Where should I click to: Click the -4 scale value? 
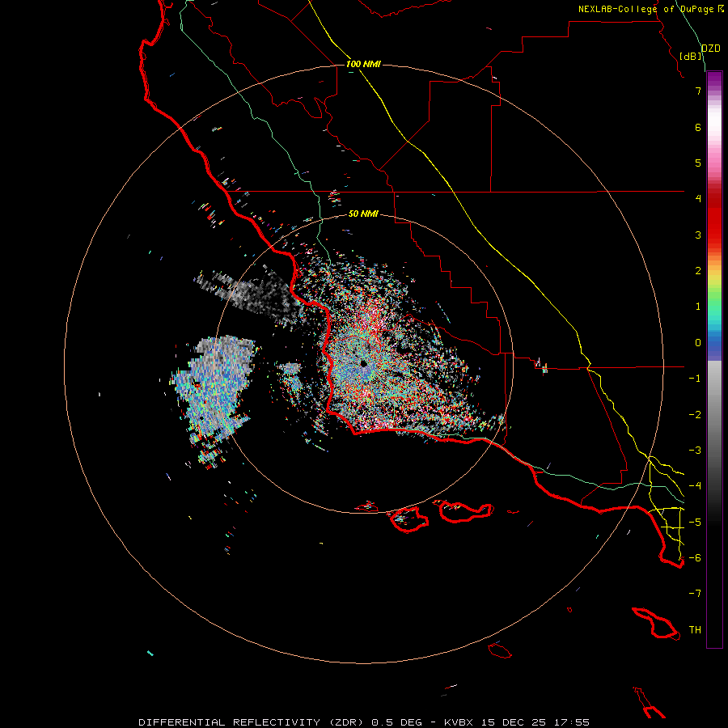pos(695,486)
